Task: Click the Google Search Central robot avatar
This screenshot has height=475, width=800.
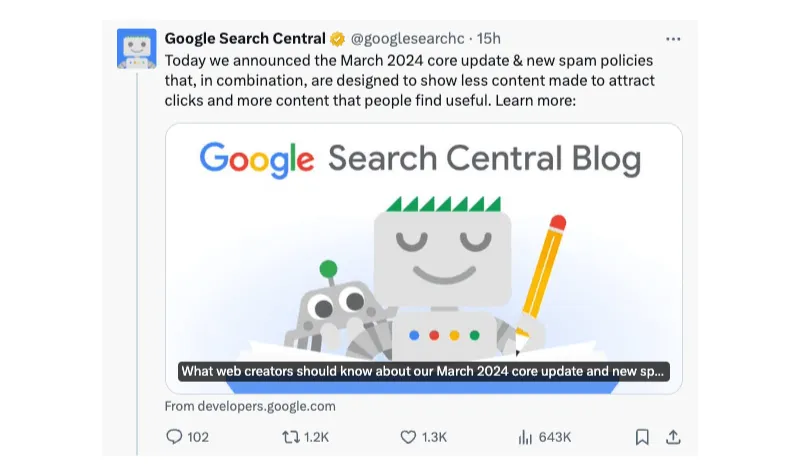Action: point(137,48)
